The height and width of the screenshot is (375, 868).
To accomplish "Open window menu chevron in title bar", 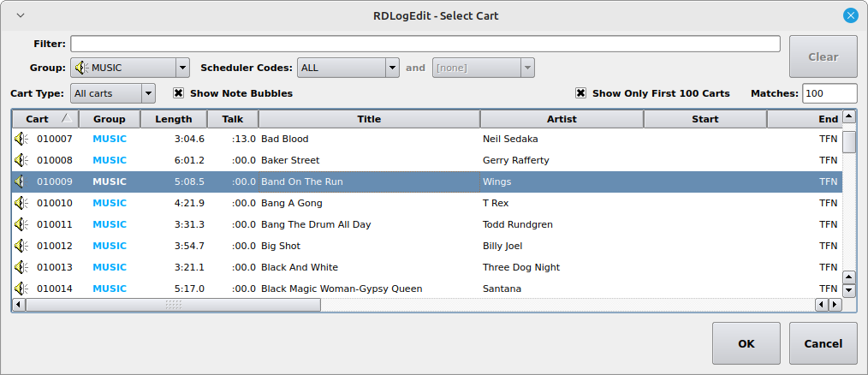I will tap(20, 15).
